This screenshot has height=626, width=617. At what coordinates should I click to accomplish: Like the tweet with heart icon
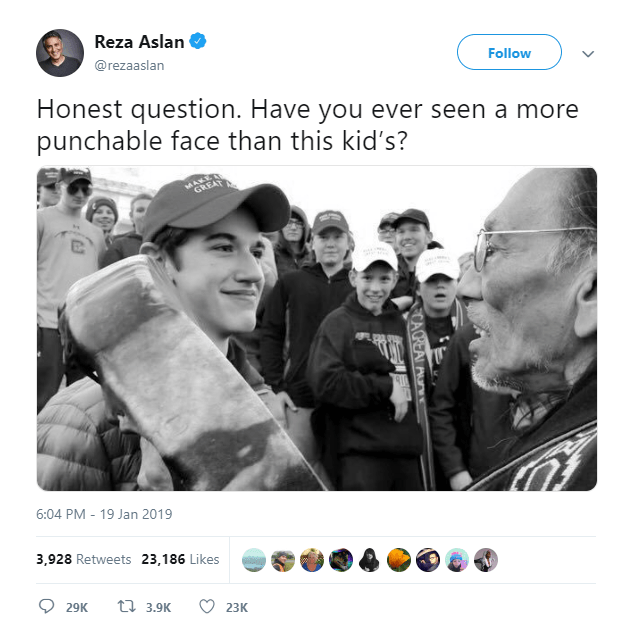pyautogui.click(x=207, y=606)
